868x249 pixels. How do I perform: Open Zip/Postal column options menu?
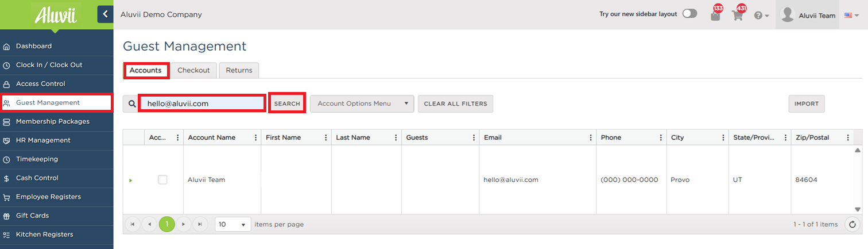pyautogui.click(x=847, y=137)
